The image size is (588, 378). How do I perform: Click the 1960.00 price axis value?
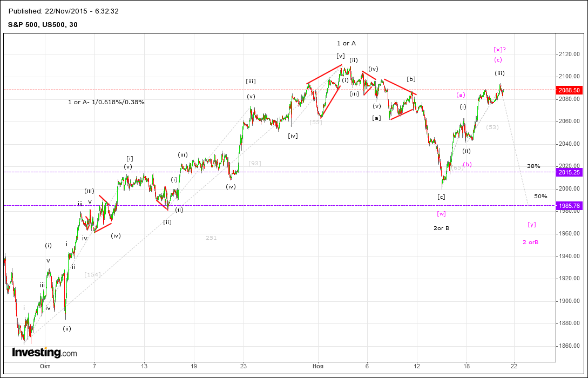click(x=570, y=234)
